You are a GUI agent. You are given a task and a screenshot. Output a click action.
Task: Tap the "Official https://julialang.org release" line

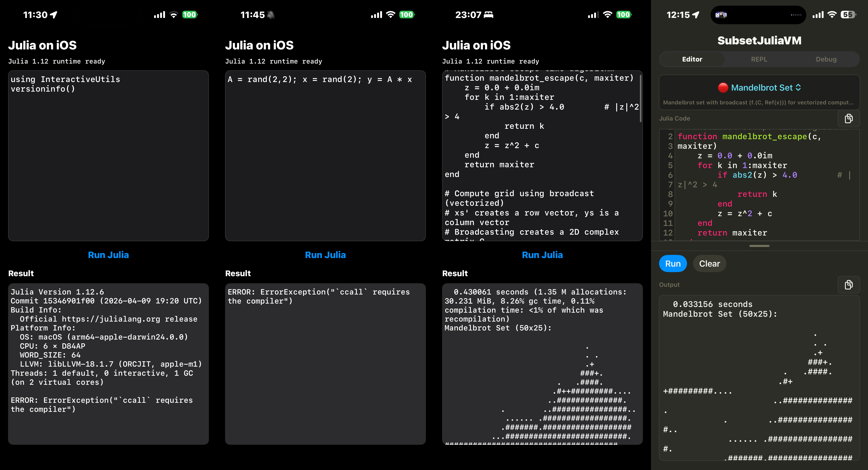click(x=108, y=319)
